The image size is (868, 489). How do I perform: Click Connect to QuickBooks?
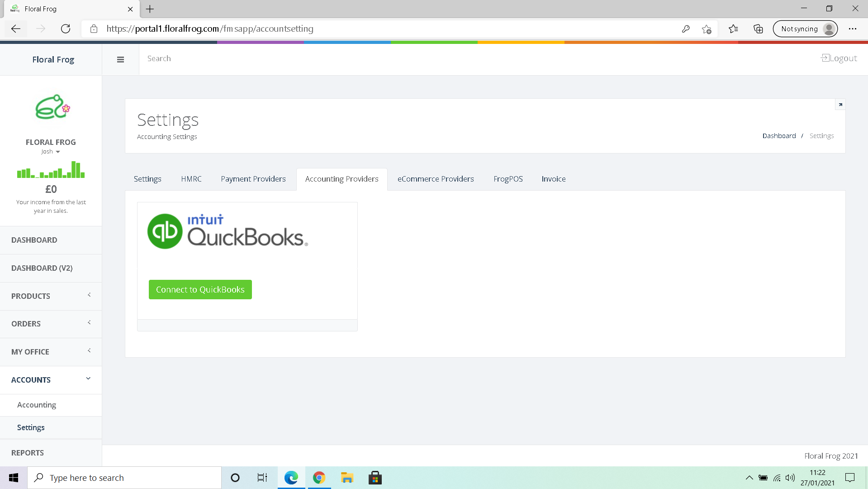click(x=200, y=289)
